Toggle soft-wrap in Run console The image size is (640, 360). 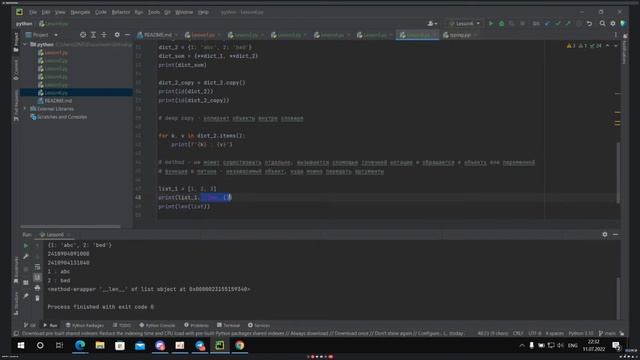37,267
